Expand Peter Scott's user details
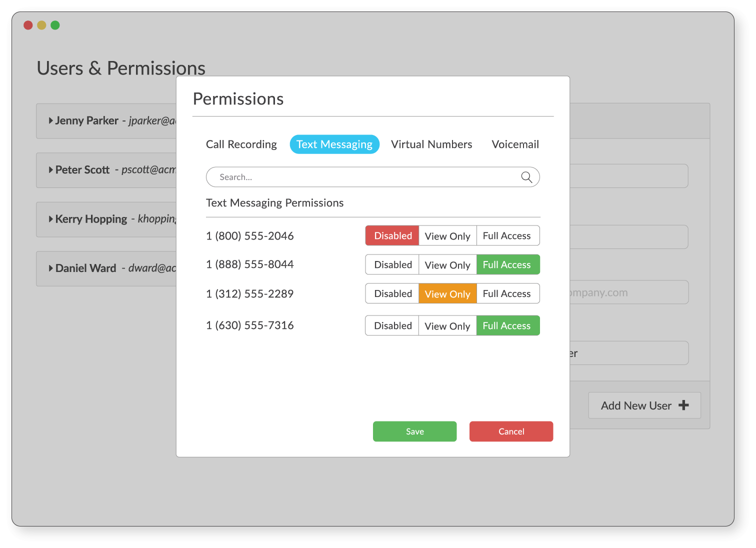Image resolution: width=756 pixels, height=548 pixels. click(50, 169)
